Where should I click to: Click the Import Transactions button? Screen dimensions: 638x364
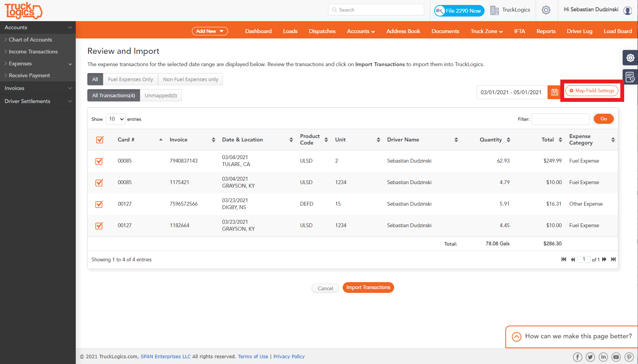368,288
